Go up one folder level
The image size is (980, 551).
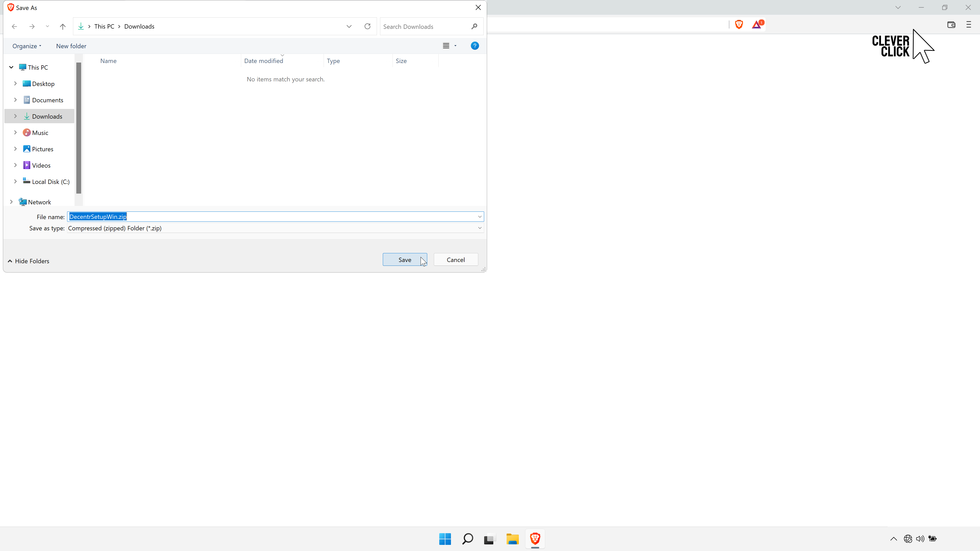[x=63, y=26]
